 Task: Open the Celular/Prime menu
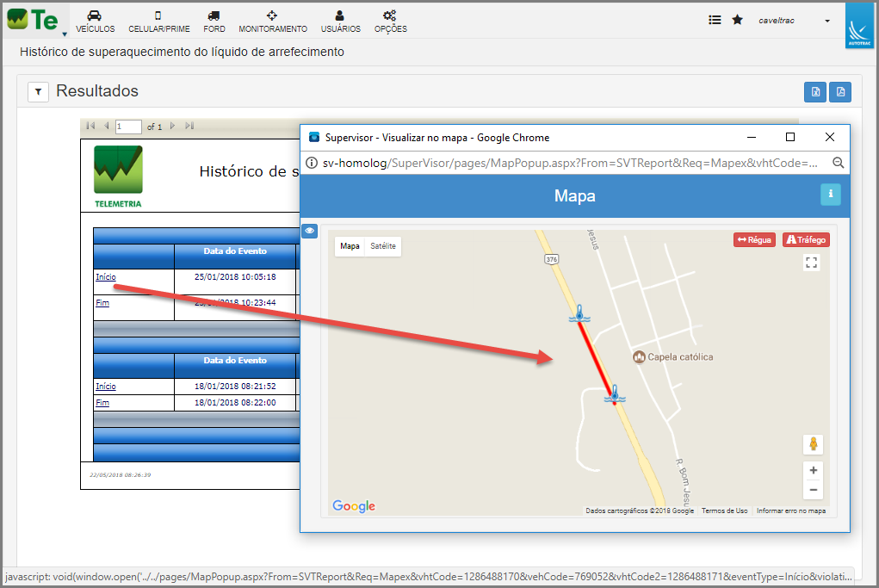(158, 22)
